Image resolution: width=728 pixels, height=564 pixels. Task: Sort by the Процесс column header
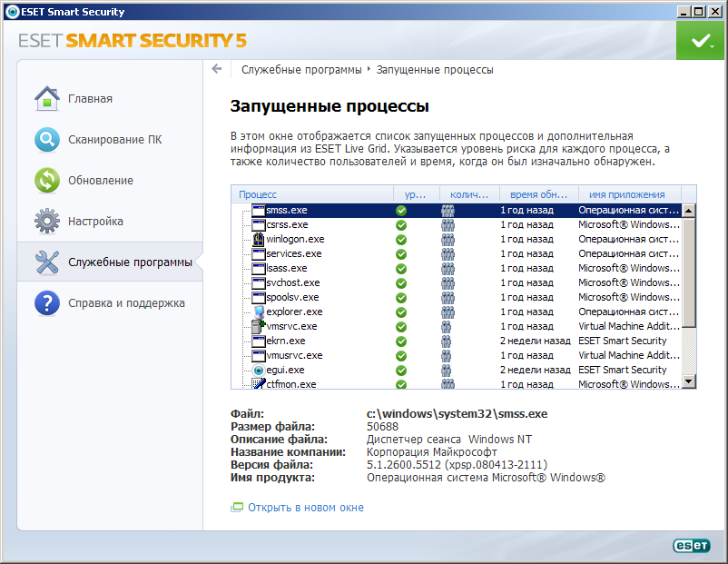(x=312, y=194)
